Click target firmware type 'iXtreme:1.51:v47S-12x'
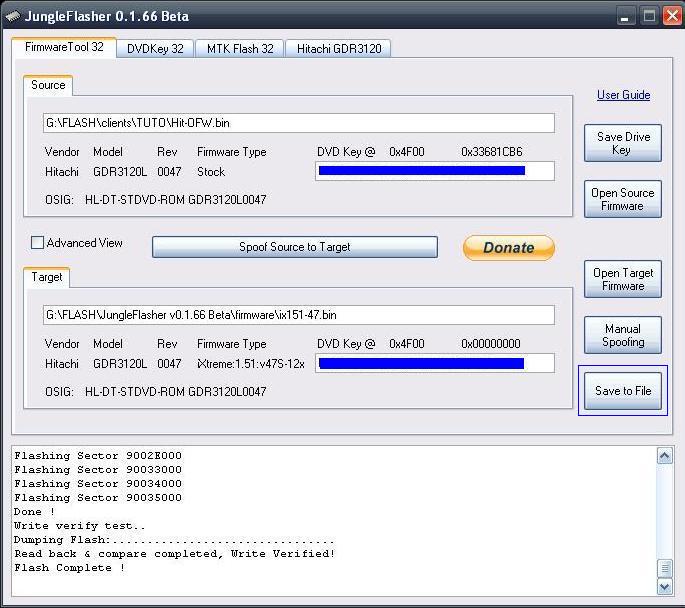The image size is (685, 608). click(251, 364)
